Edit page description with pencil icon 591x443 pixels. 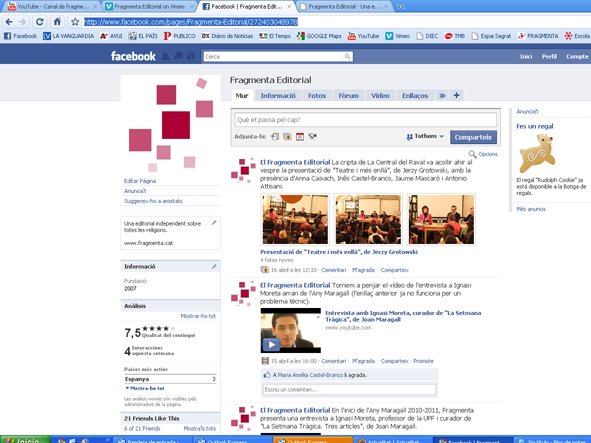click(214, 223)
